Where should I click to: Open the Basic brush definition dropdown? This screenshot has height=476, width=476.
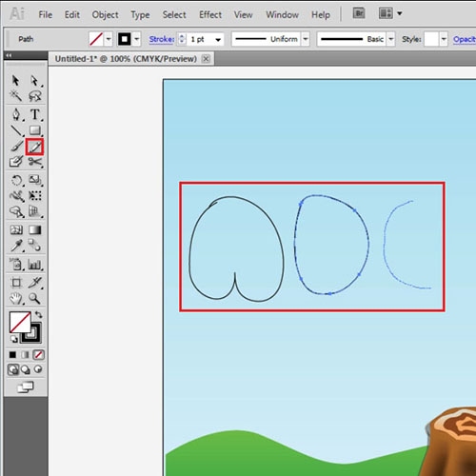[x=390, y=39]
